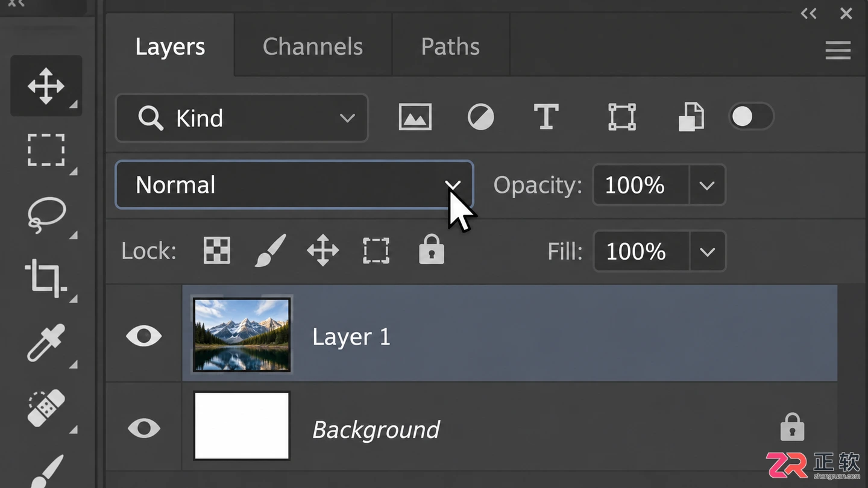Select the Move tool
Screen dimensions: 868x488
point(46,86)
